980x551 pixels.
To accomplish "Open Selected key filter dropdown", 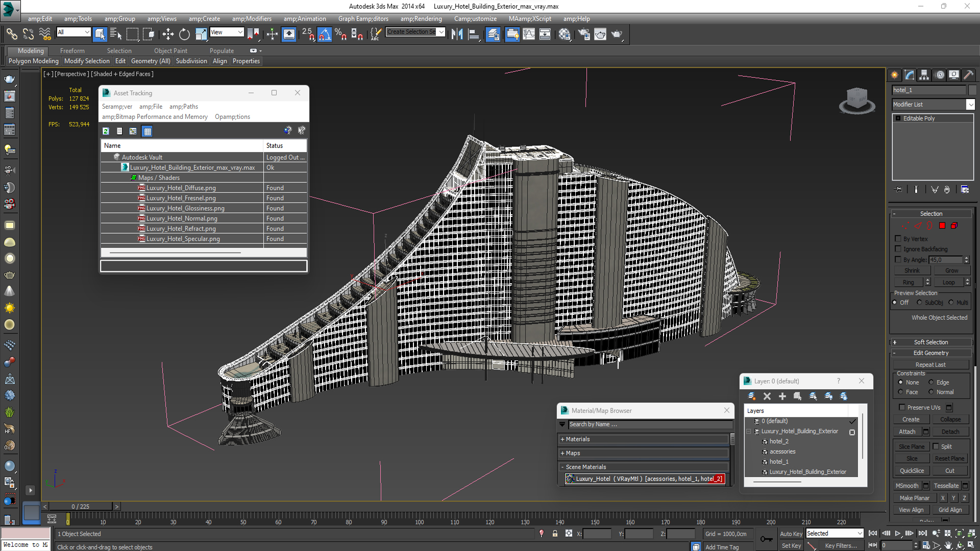I will click(x=860, y=533).
